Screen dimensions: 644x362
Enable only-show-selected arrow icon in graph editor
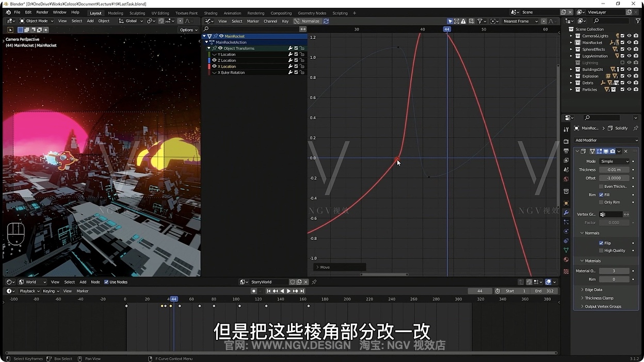coord(450,21)
